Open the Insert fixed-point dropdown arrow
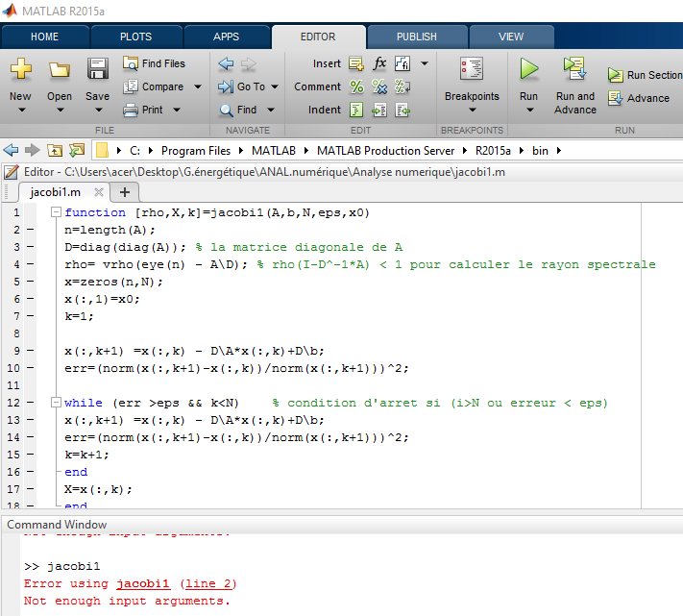This screenshot has height=616, width=683. click(425, 63)
